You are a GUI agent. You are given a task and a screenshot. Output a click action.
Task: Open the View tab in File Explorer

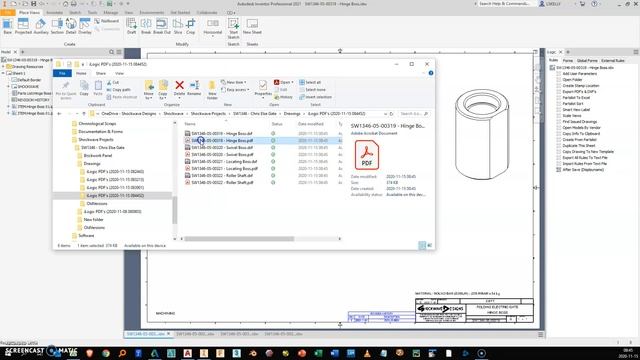[x=119, y=73]
